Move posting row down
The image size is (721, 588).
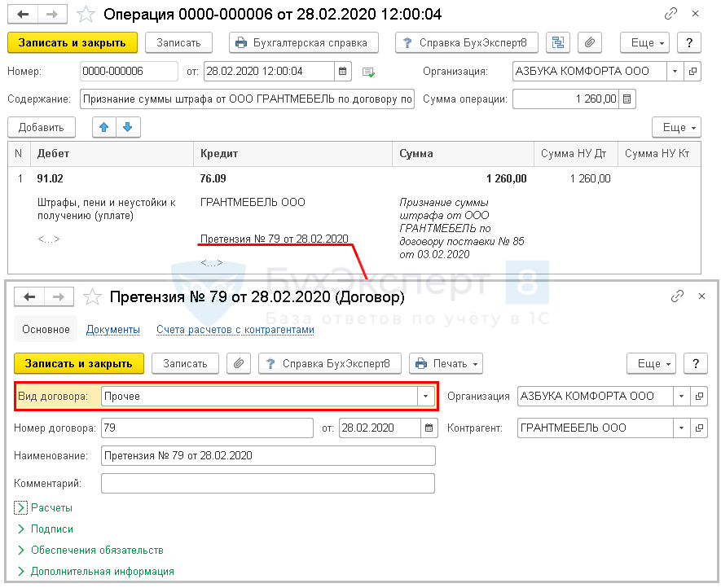coord(128,127)
